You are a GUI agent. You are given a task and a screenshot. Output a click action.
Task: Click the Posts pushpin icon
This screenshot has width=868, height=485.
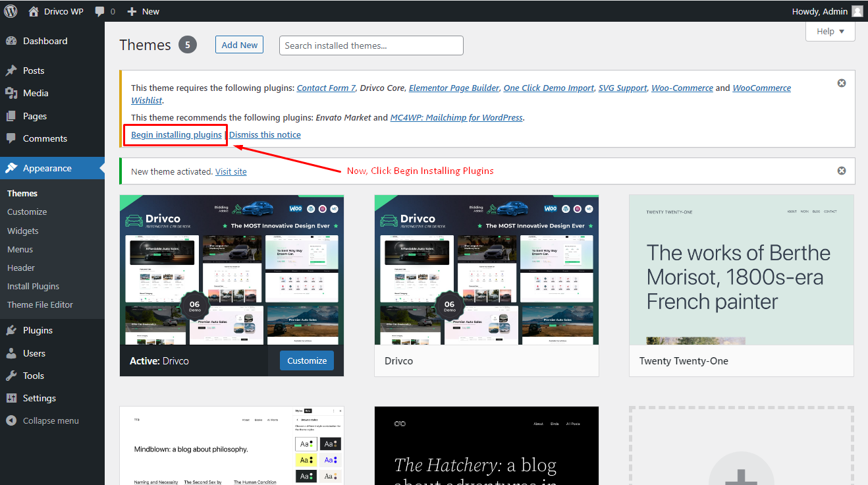(11, 71)
